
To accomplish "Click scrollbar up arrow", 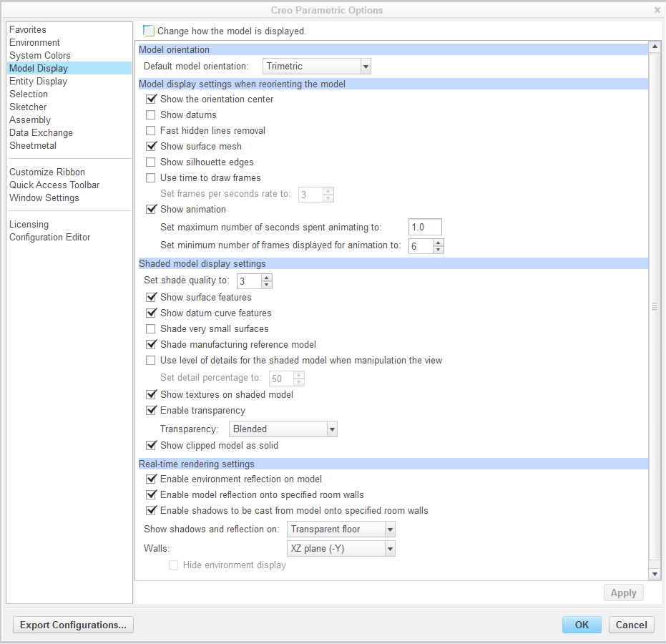I will [x=655, y=47].
